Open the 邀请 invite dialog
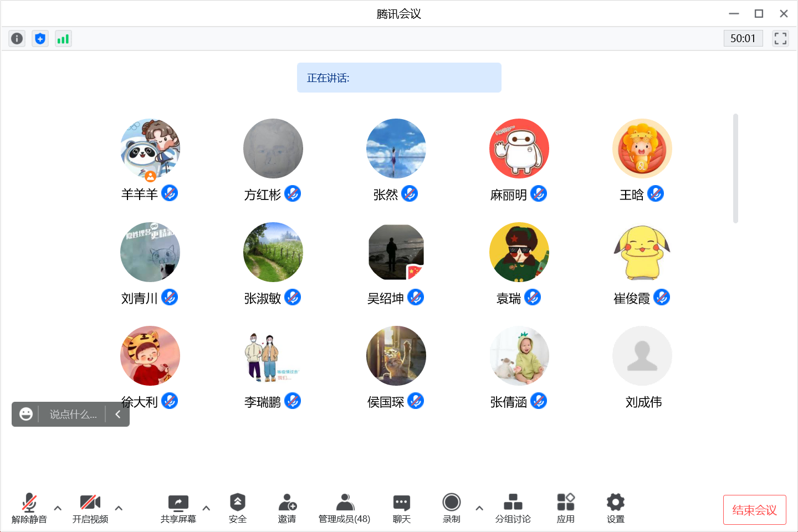 click(287, 508)
